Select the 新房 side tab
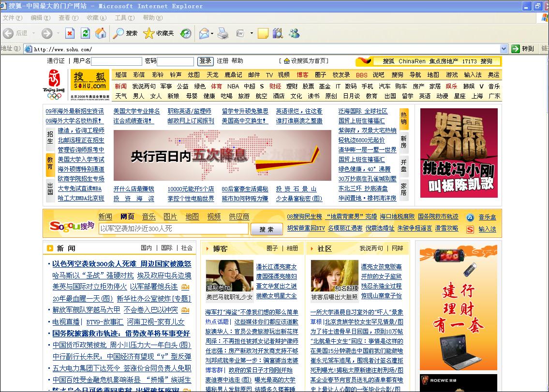549x392 pixels. click(x=404, y=142)
